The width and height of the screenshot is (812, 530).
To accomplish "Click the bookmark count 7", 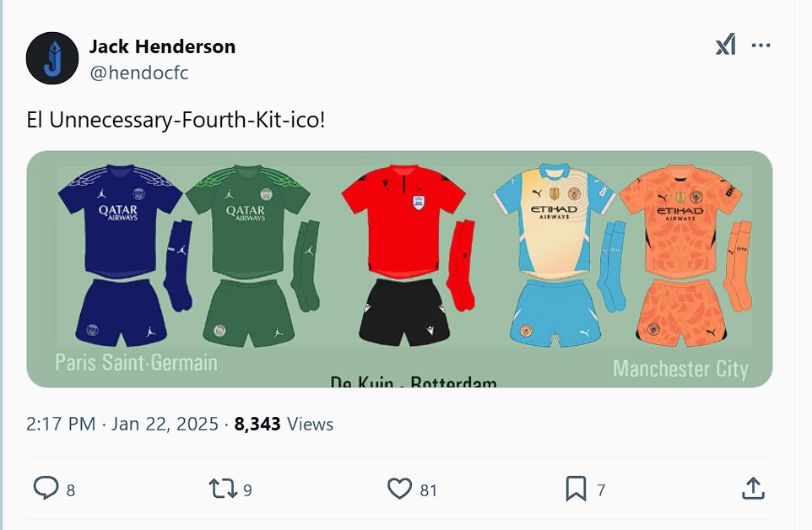I will (x=601, y=490).
